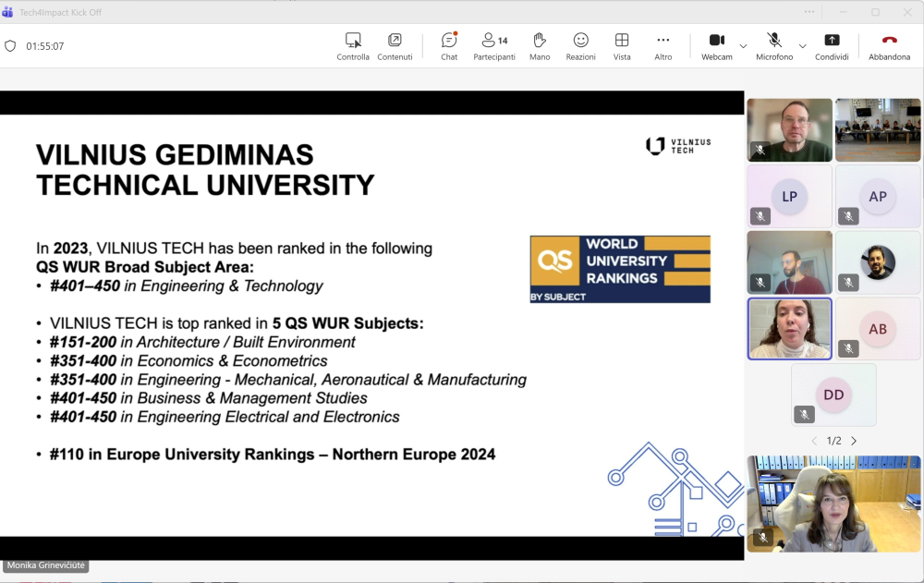The width and height of the screenshot is (924, 583).
Task: Go to previous page of participant tiles
Action: 814,441
